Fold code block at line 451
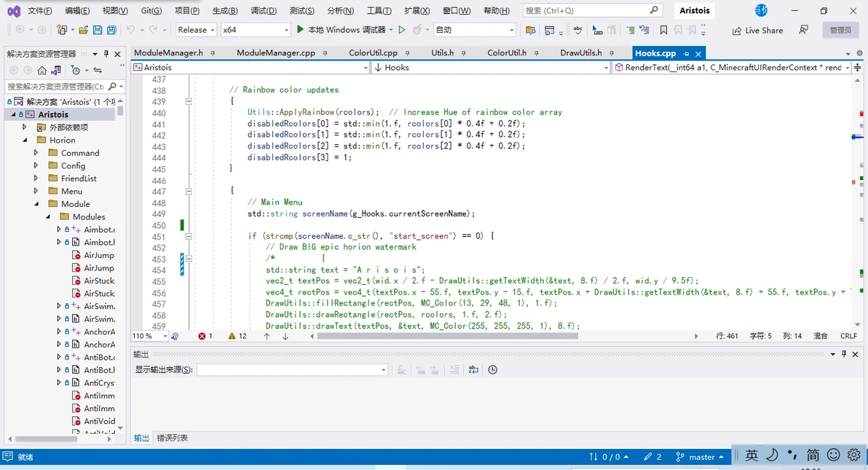 click(x=189, y=236)
